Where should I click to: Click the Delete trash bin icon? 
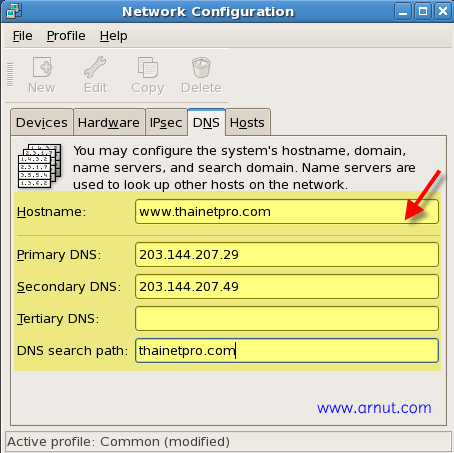201,67
